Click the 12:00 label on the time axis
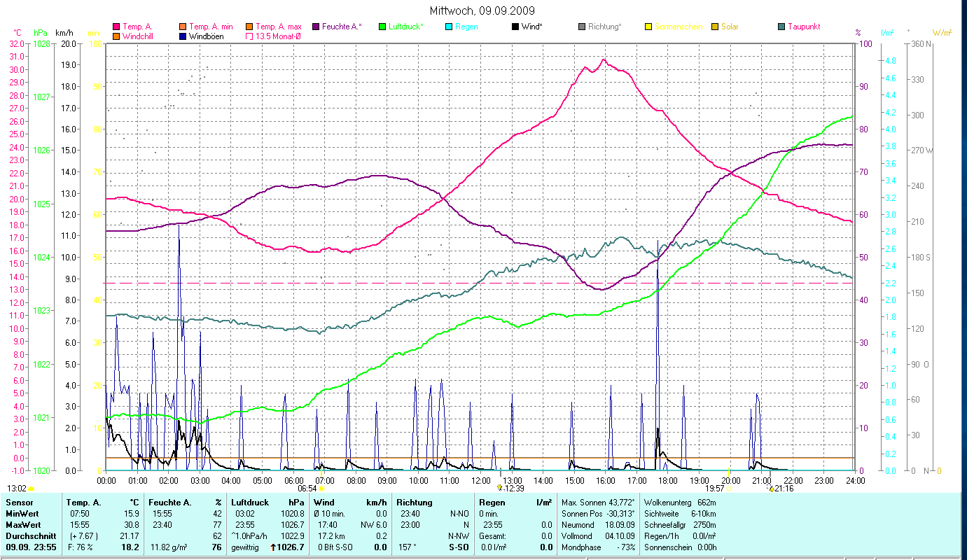Screen dimensions: 967x560 (481, 481)
